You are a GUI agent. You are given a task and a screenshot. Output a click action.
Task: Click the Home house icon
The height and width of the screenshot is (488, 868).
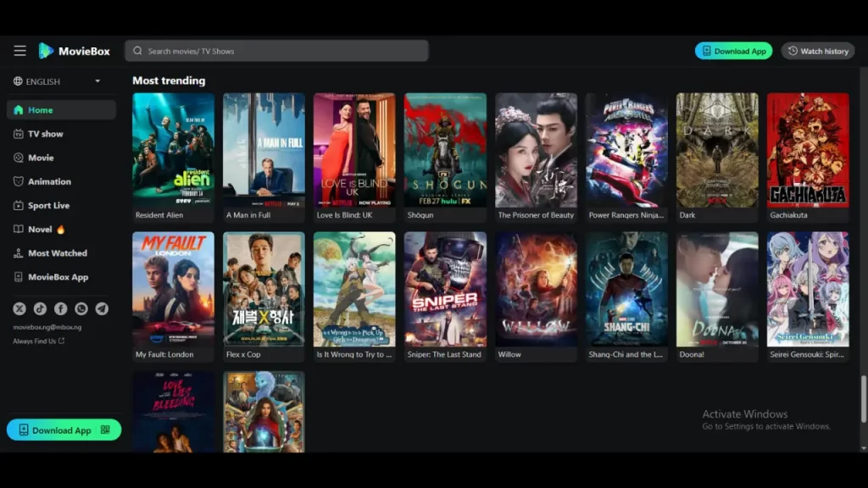click(19, 109)
